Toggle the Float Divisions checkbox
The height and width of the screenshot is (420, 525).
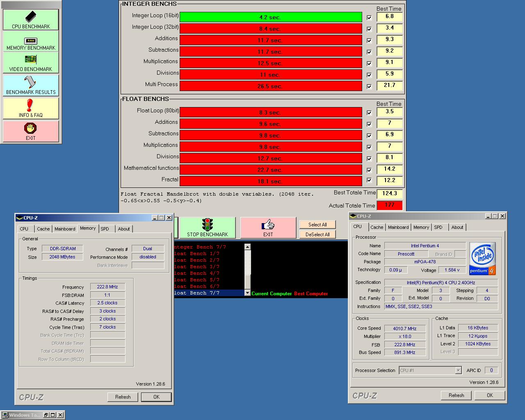pos(369,159)
